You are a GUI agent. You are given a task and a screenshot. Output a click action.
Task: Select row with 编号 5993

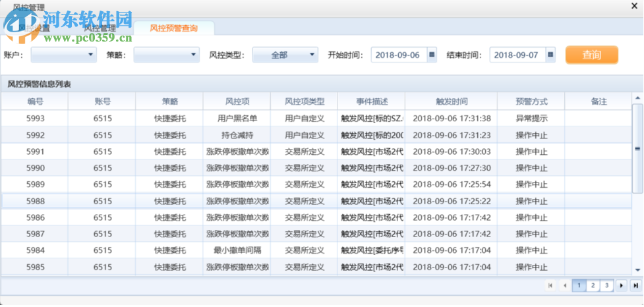point(316,119)
